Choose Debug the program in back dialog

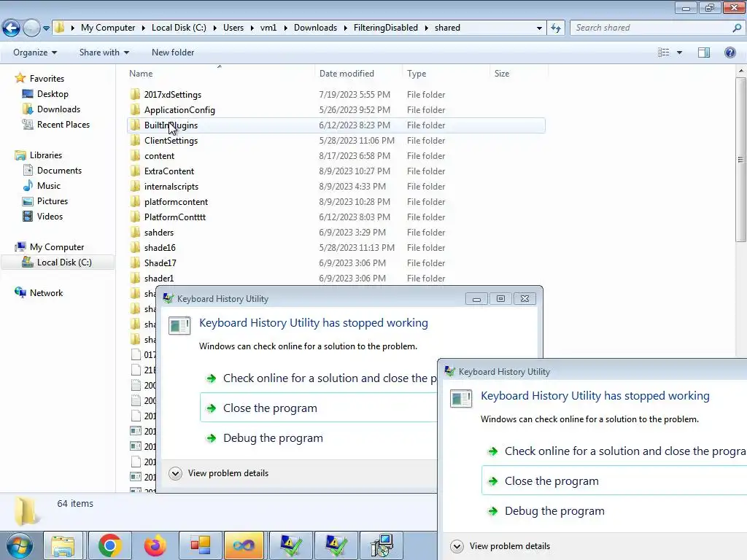click(x=273, y=438)
